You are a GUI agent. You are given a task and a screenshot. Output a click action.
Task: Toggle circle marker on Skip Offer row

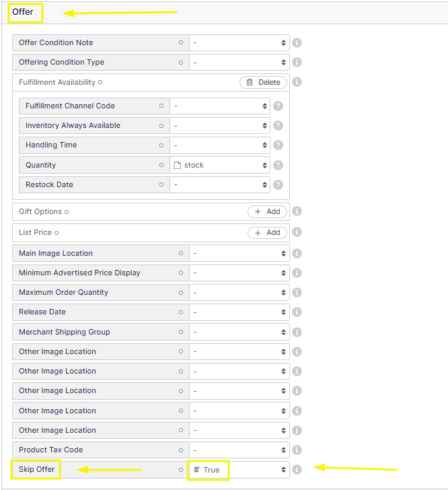180,470
